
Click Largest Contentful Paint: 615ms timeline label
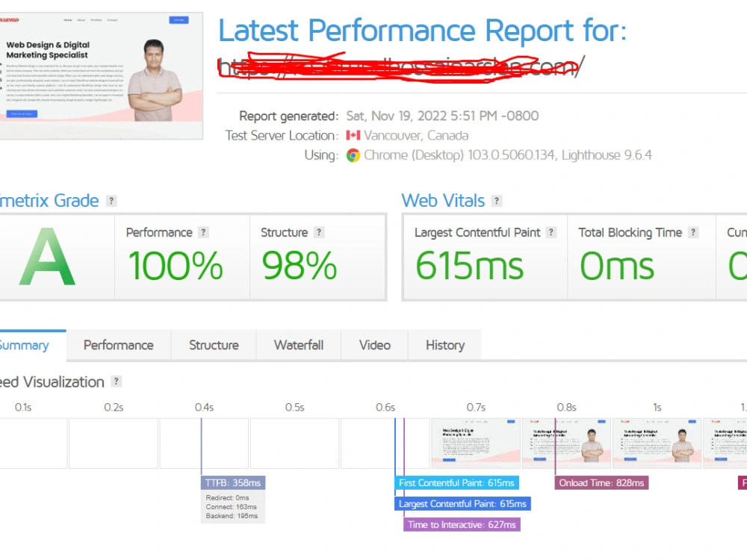[x=462, y=504]
